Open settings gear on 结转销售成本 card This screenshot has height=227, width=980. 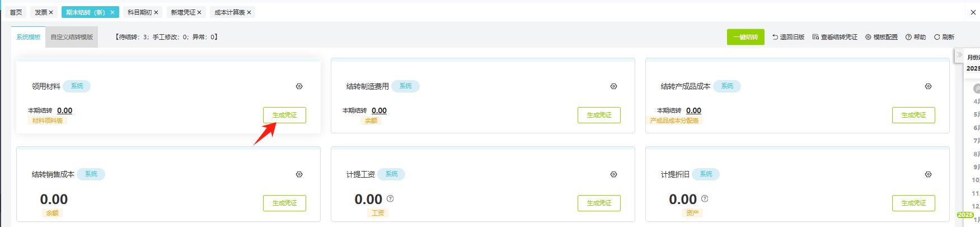[x=299, y=174]
